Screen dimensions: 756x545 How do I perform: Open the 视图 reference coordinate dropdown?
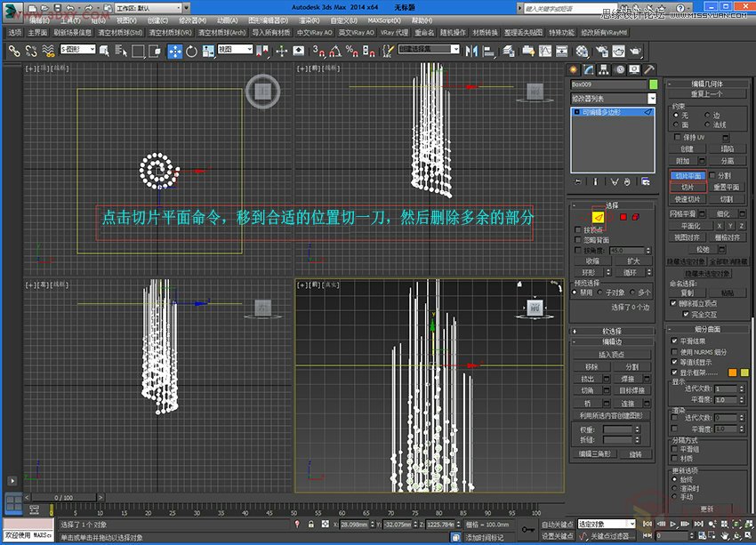[x=236, y=49]
